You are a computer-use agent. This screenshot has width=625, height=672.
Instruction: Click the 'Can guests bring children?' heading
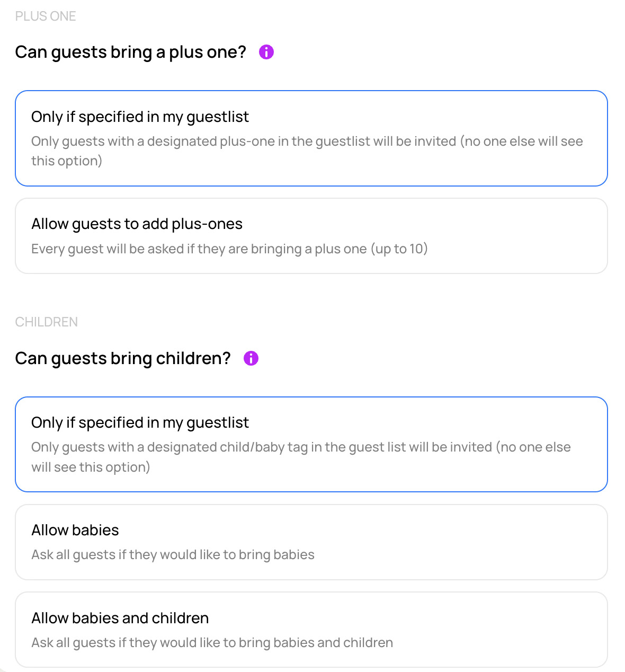click(x=123, y=358)
